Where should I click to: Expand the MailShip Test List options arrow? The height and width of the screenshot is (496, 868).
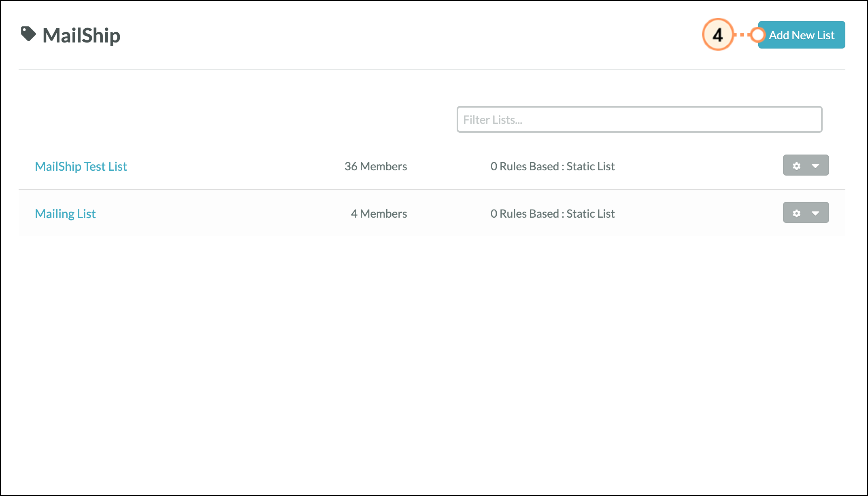[x=815, y=166]
